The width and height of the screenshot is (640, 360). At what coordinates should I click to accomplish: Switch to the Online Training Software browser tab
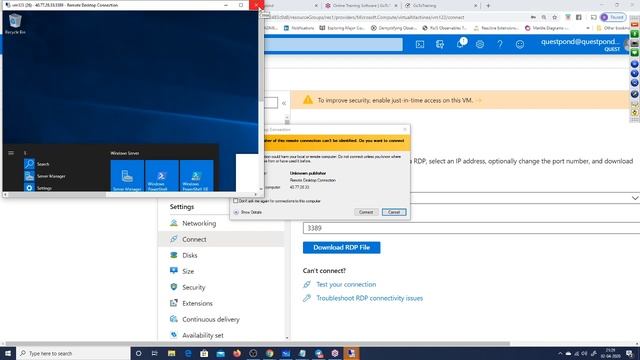[x=361, y=6]
